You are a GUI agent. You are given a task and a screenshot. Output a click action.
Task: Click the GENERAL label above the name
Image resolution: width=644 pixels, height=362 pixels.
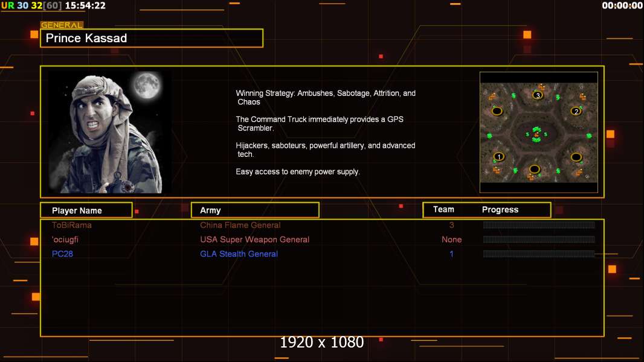[62, 25]
